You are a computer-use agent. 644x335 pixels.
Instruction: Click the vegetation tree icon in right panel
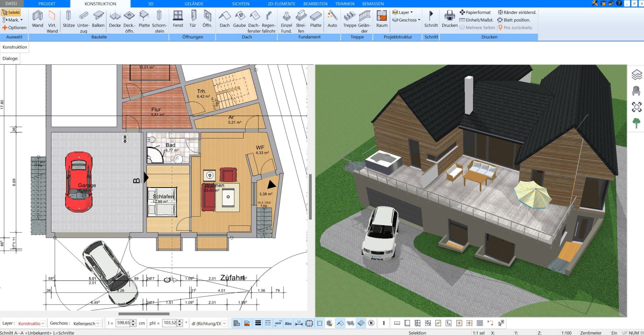(x=636, y=123)
